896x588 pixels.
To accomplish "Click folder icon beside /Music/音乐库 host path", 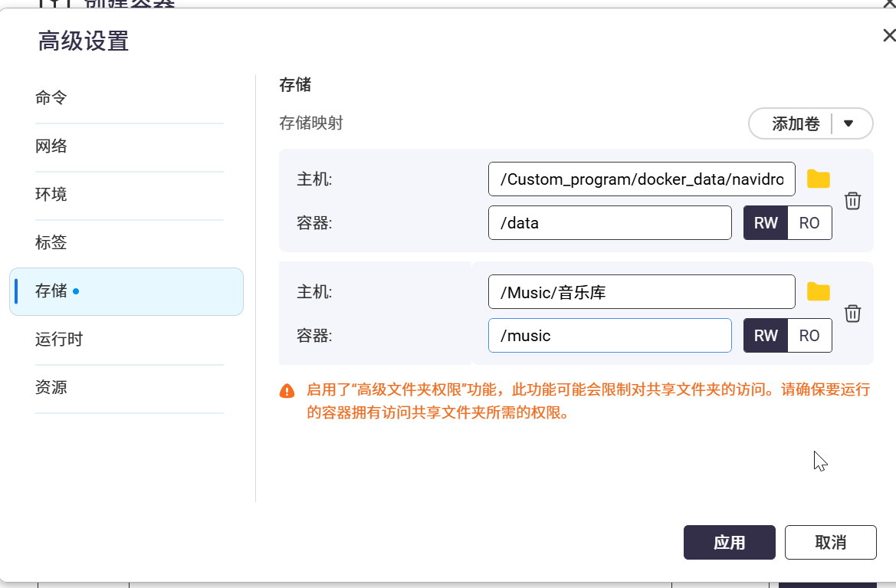I will (x=819, y=291).
